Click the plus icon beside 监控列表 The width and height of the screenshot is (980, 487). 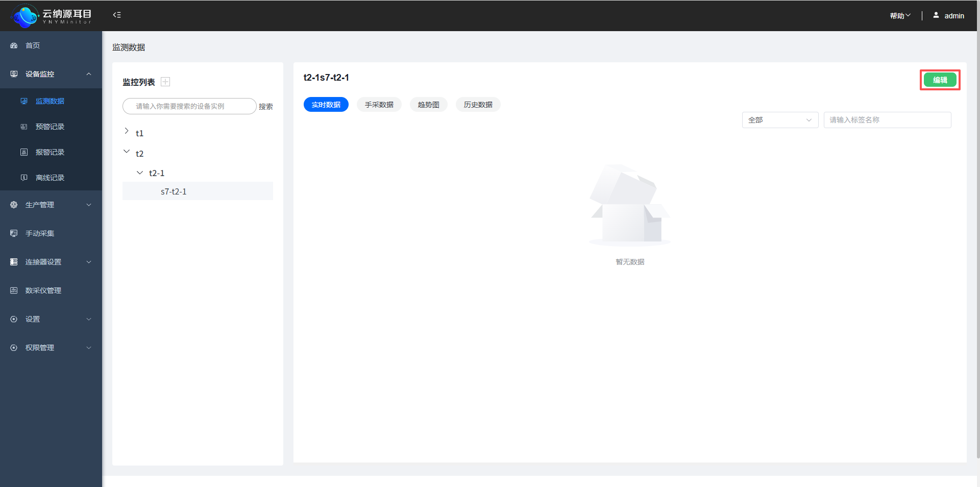(x=165, y=82)
